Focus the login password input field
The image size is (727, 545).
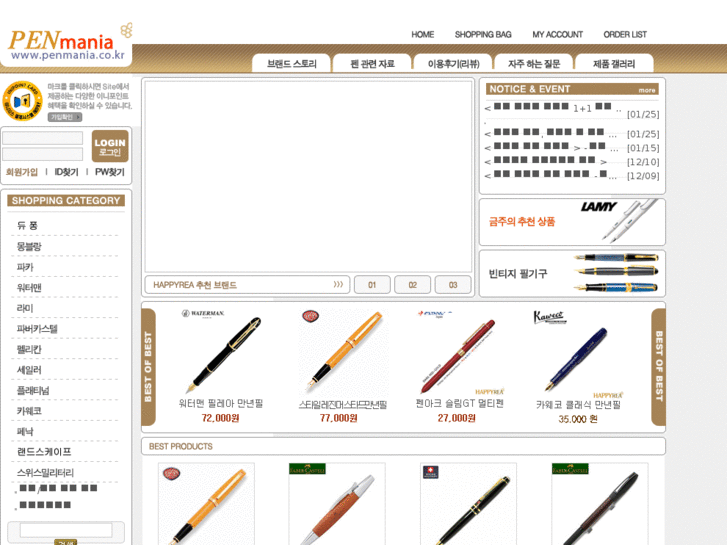pyautogui.click(x=43, y=154)
